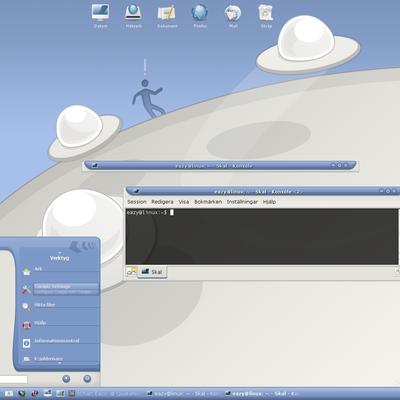
Task: Open the Nätverk network desktop icon
Action: coord(133,15)
